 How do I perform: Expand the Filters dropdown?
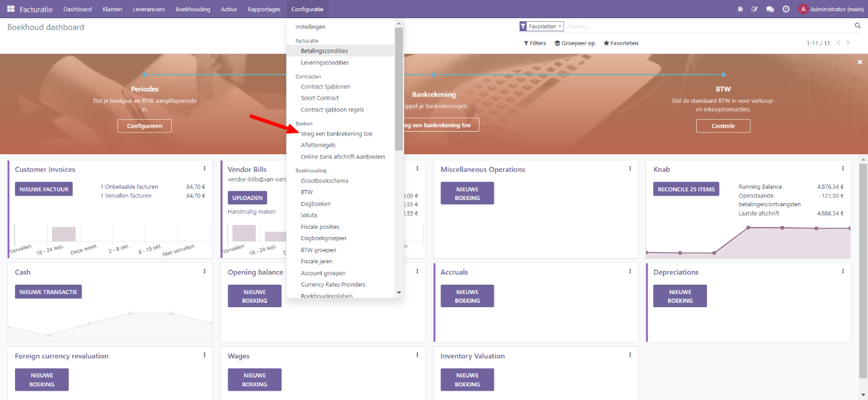[x=535, y=43]
